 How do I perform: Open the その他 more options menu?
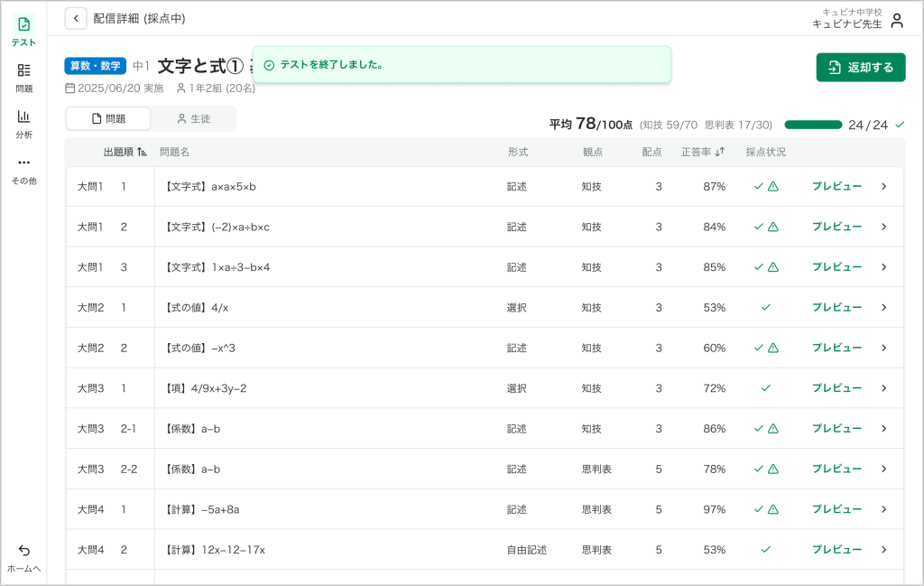click(23, 171)
